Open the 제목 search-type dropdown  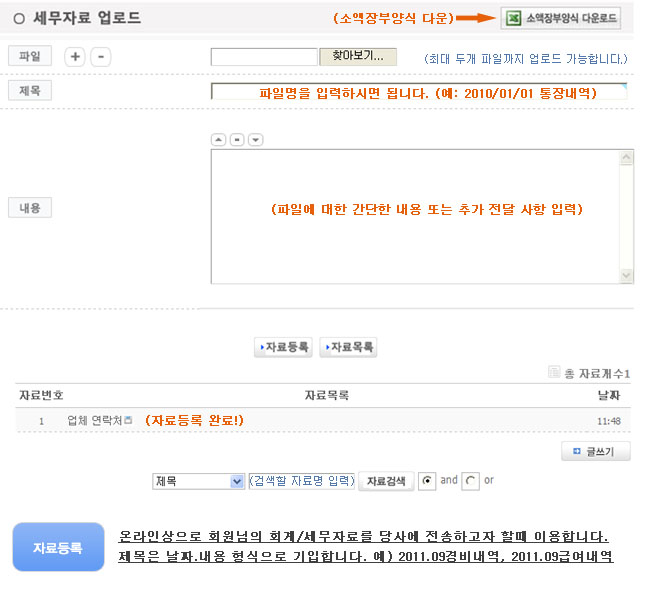pos(198,481)
